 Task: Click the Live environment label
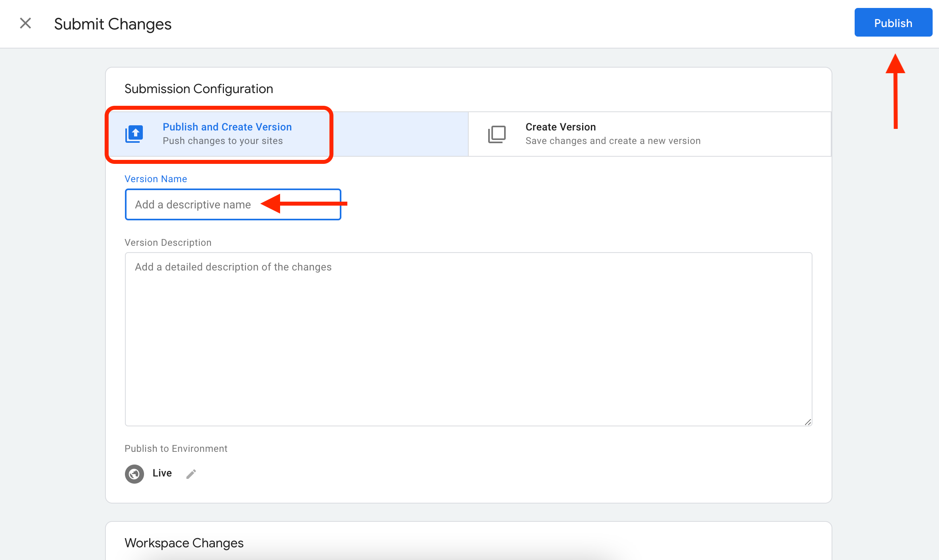[x=162, y=473]
